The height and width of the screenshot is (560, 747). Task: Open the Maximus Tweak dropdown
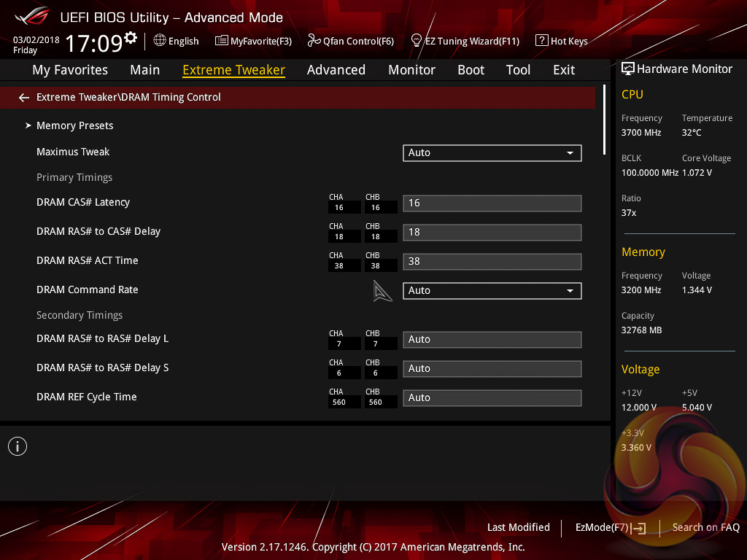click(x=492, y=153)
